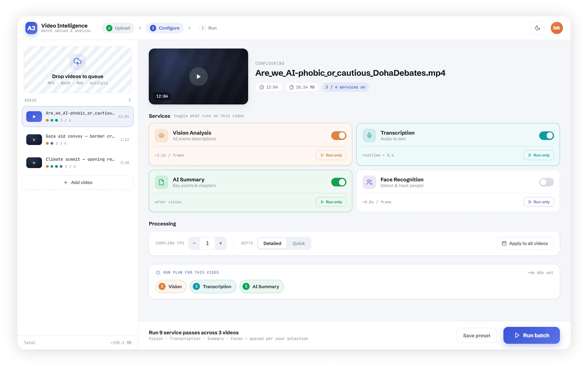Click the Vision chip in run plan
The height and width of the screenshot is (368, 588).
[171, 287]
